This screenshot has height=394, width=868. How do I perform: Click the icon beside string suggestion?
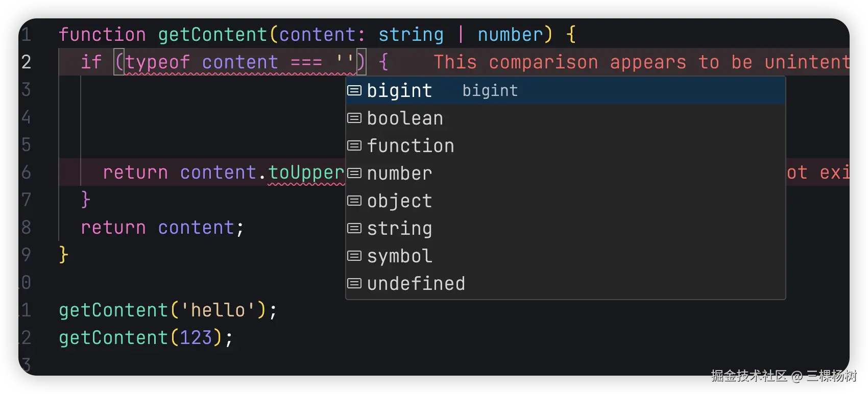[354, 229]
